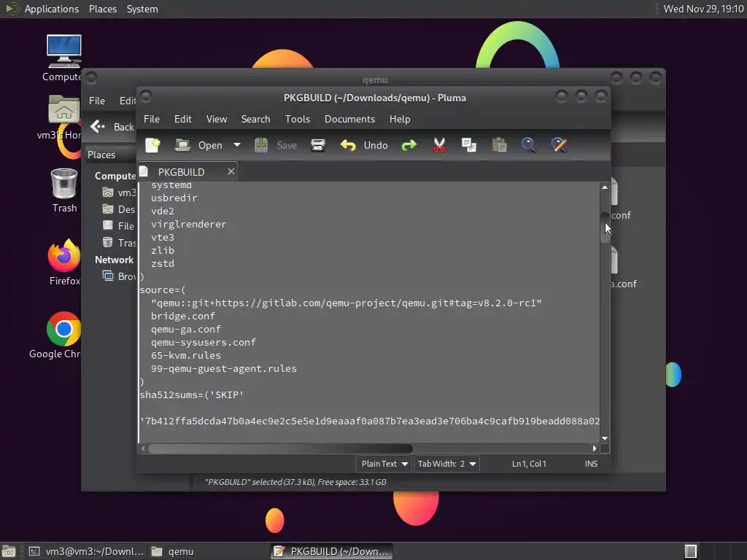Click the Open file icon in Pluma toolbar
The height and width of the screenshot is (560, 747).
[x=182, y=145]
